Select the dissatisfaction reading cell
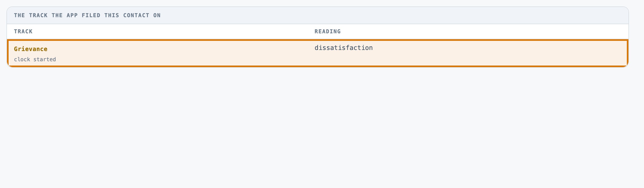The width and height of the screenshot is (644, 188). [344, 48]
